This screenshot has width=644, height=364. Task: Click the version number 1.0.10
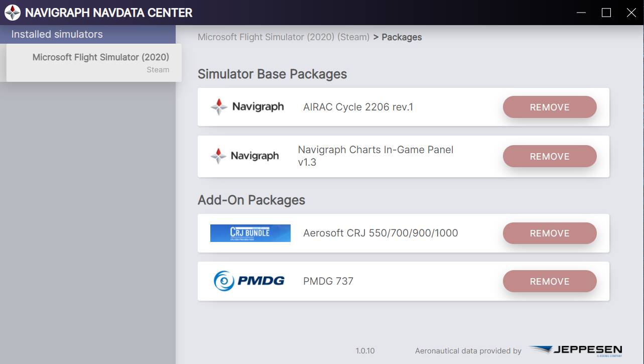365,350
